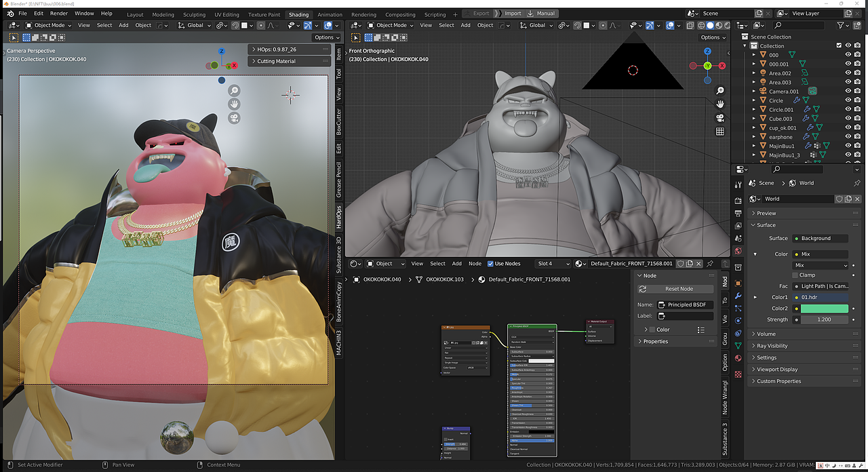The height and width of the screenshot is (472, 868).
Task: Open the HardOps sidebar tab
Action: tap(339, 216)
